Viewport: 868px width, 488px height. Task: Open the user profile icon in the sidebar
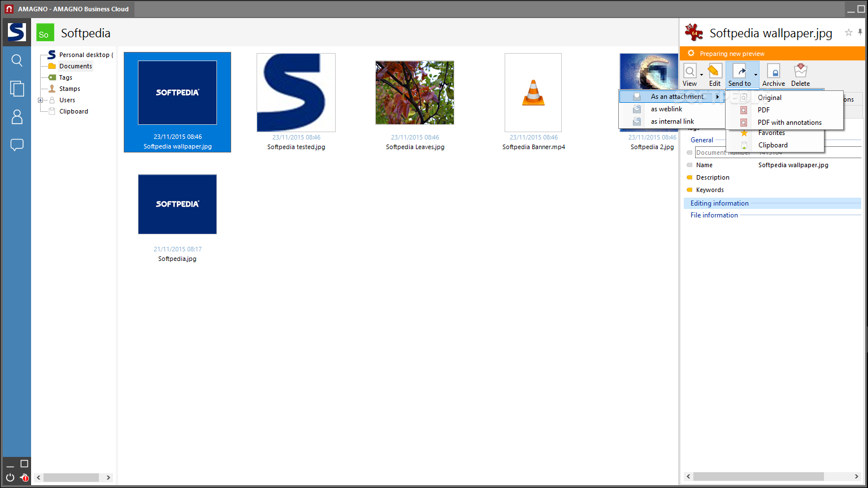(x=17, y=117)
